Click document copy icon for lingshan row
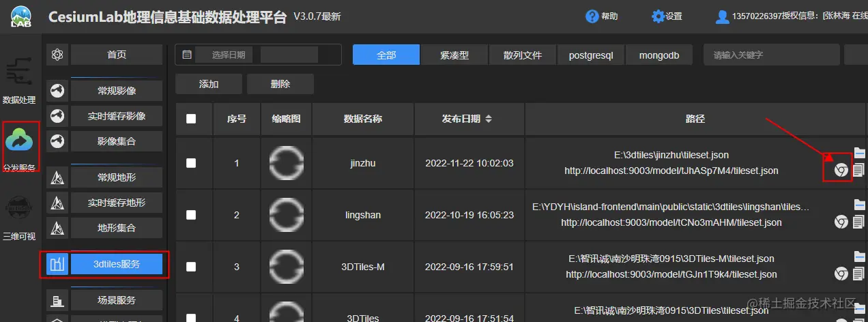This screenshot has height=322, width=868. coord(859,222)
